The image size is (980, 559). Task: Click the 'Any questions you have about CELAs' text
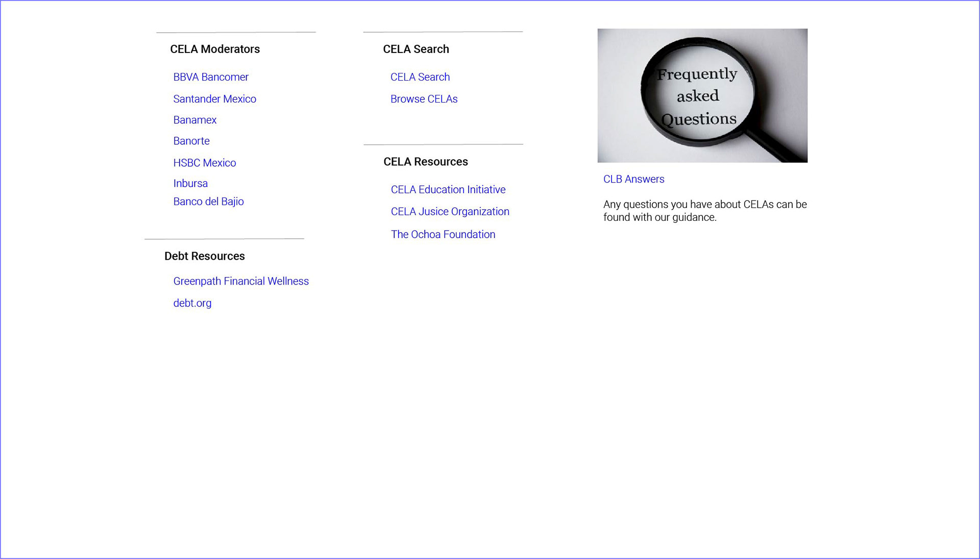(705, 211)
